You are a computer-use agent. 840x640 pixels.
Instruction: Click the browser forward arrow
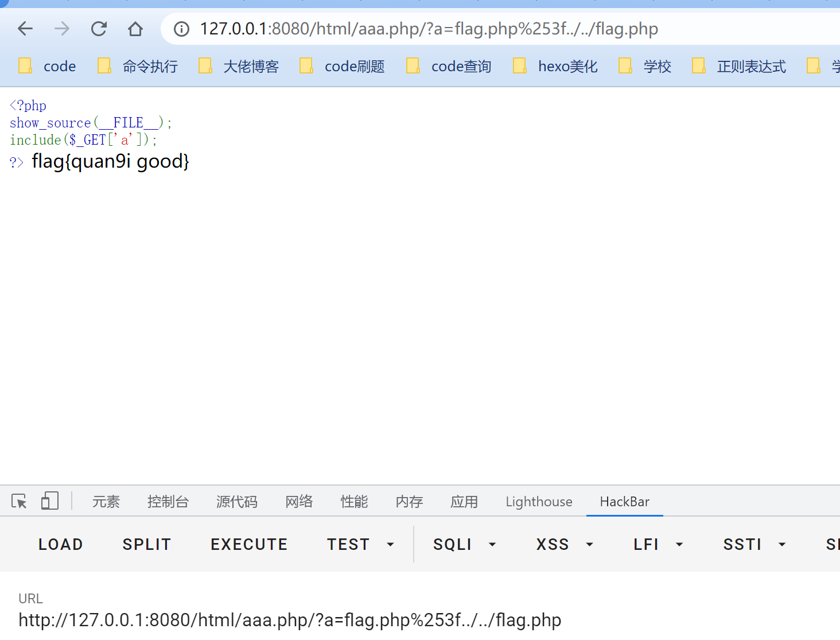62,29
